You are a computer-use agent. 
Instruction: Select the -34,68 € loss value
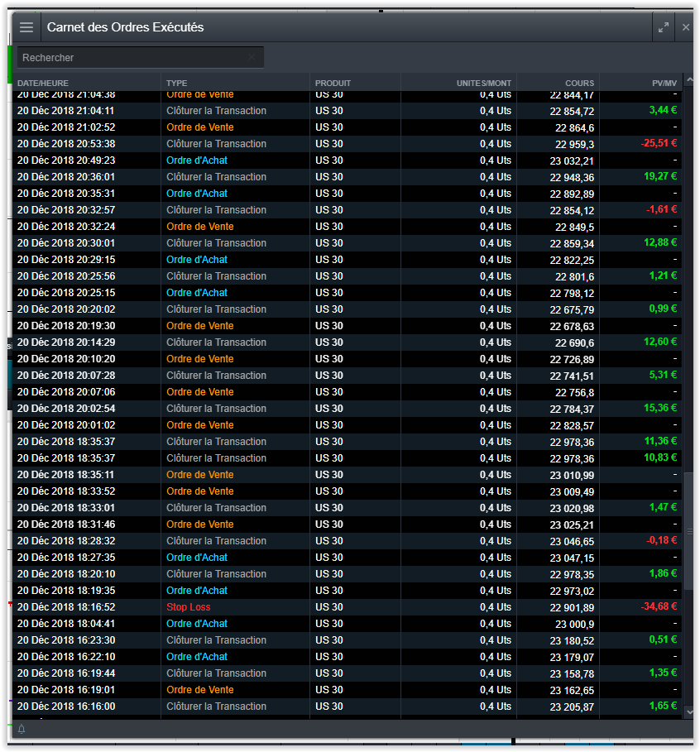click(659, 606)
